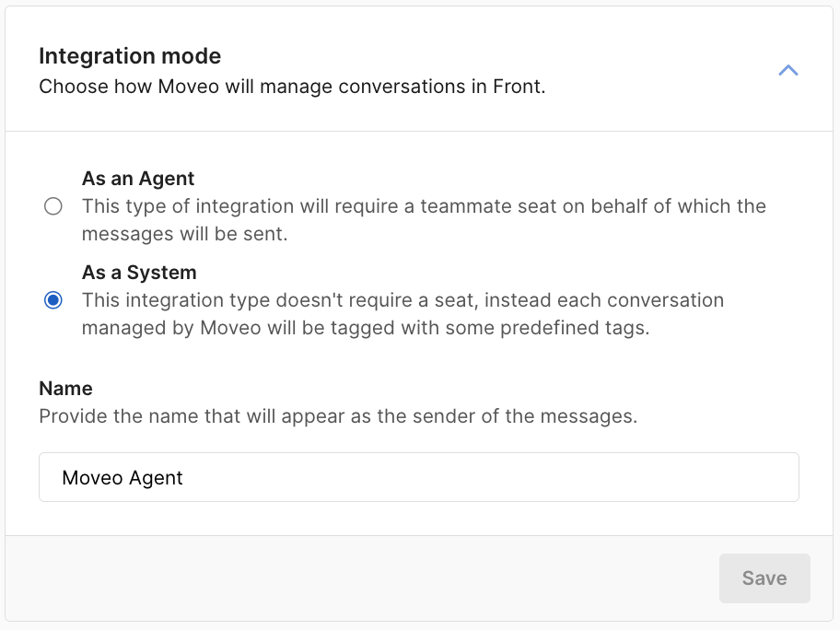Click the "Moveo Agent" text in the field

[122, 478]
